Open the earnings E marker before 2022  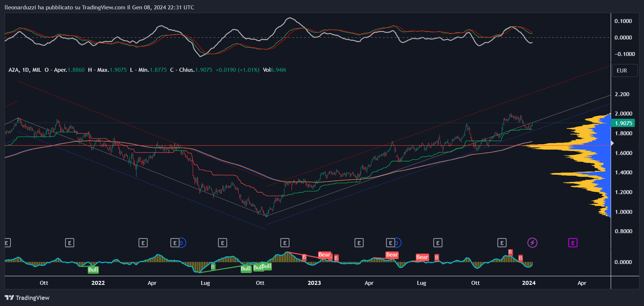pos(69,243)
